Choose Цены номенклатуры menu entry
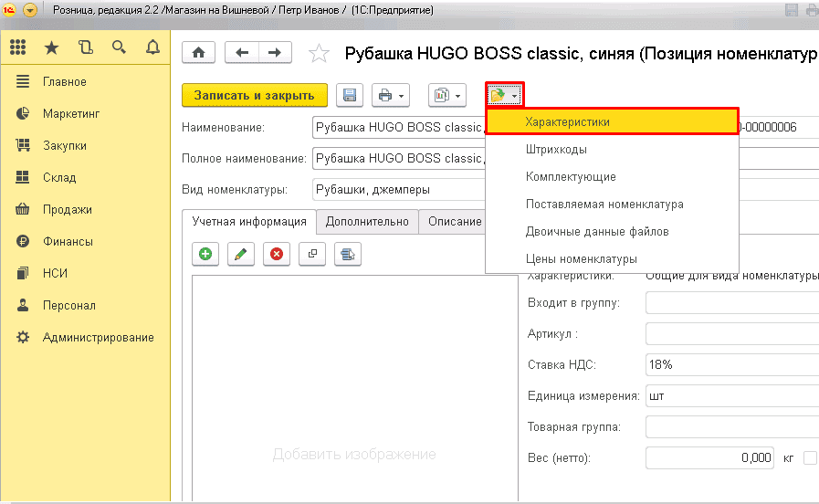819x504 pixels. click(581, 258)
